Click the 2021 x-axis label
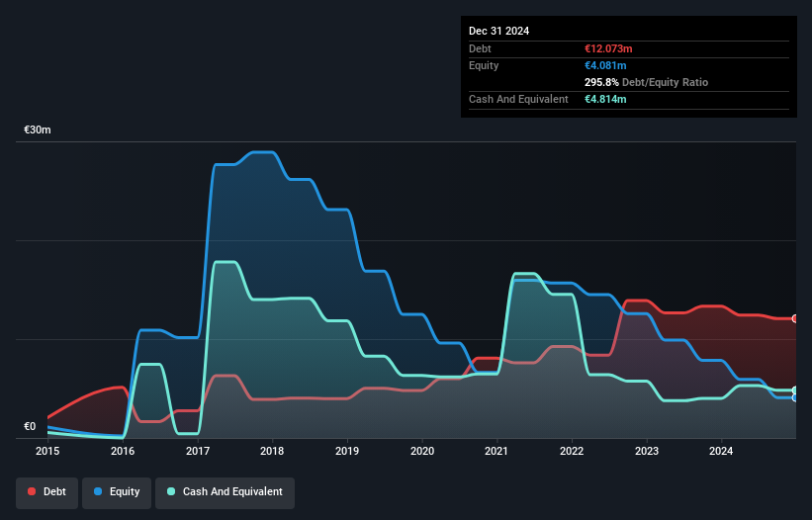The height and width of the screenshot is (520, 812). 496,451
